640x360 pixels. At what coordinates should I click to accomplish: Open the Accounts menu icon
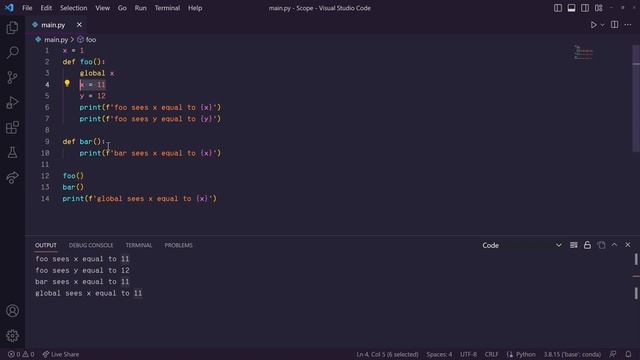pos(12,311)
